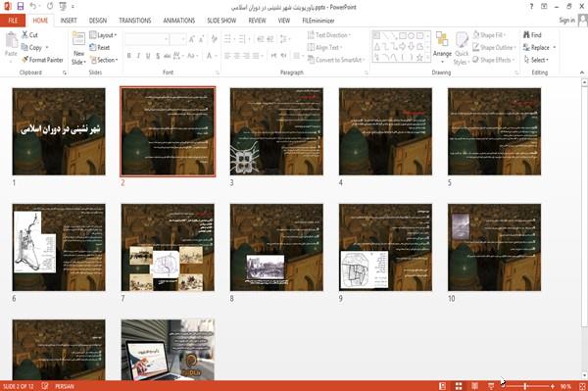Switch to the INSERT tab

pos(69,21)
